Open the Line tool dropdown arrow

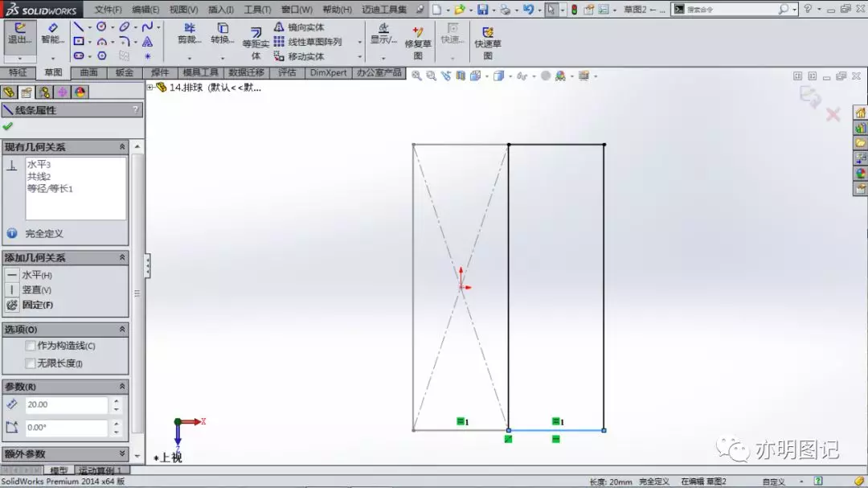tap(89, 27)
